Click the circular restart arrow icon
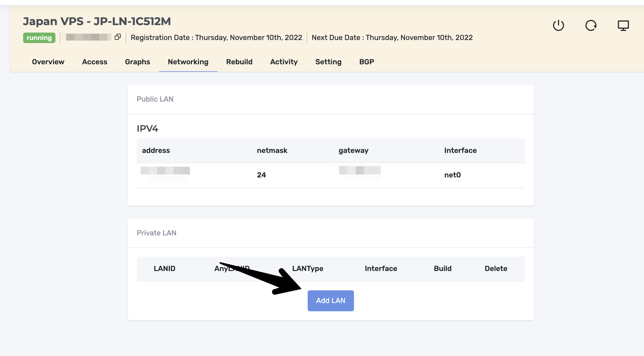This screenshot has width=644, height=356. (591, 25)
